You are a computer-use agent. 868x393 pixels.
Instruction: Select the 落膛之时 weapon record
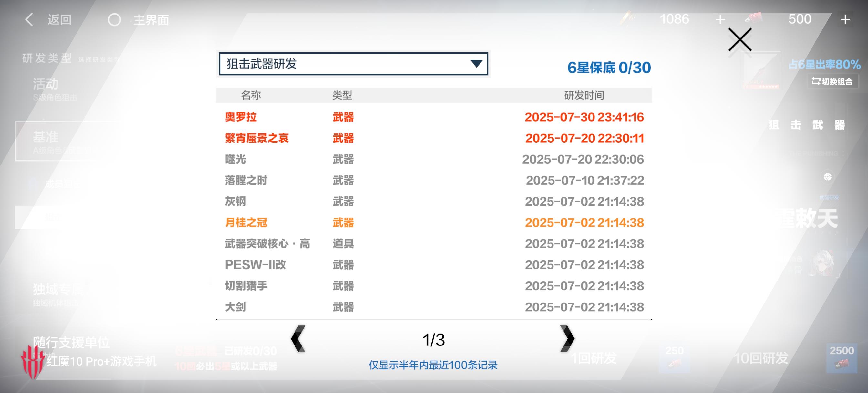coord(434,180)
